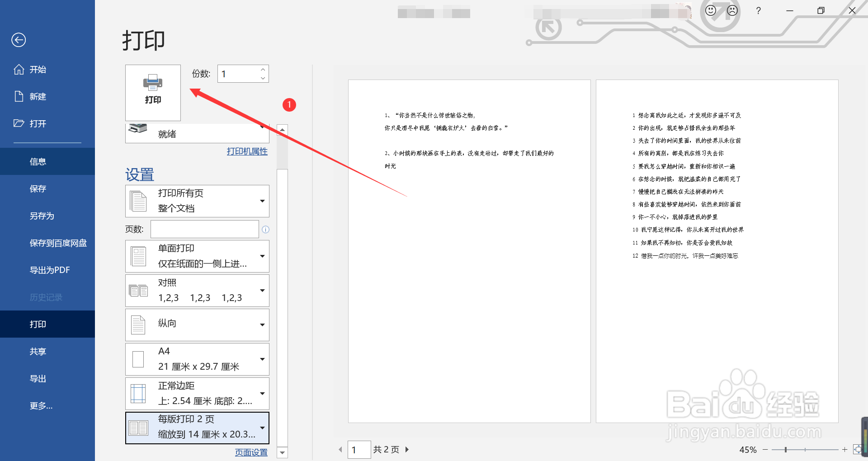Click the current page number field
868x461 pixels.
[359, 450]
